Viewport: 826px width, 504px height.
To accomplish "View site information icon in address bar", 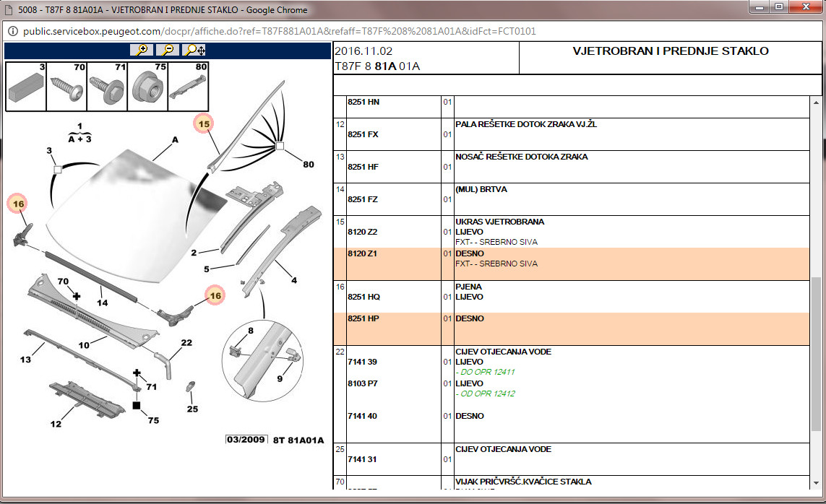I will [12, 31].
